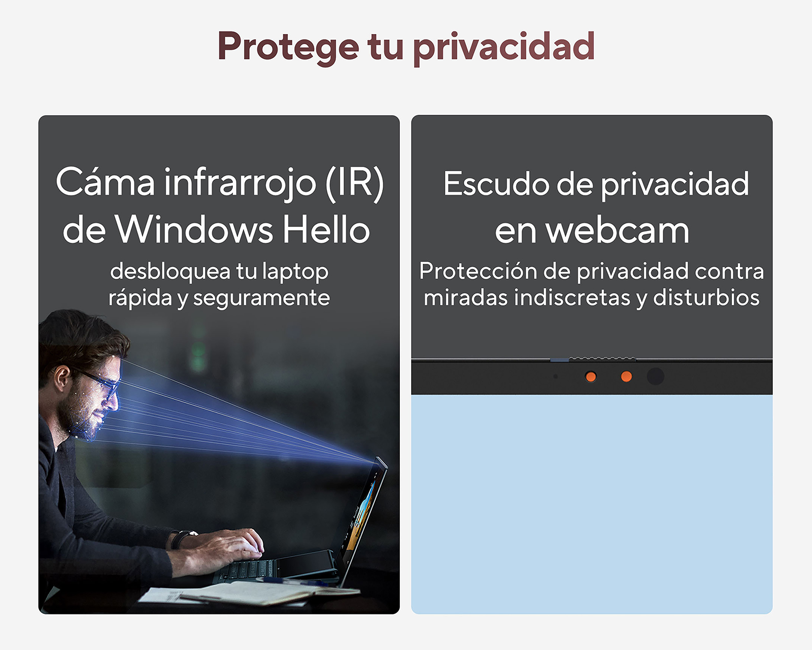Viewport: 812px width, 650px height.
Task: Click the ridged webcam privacy shutter slider
Action: point(602,360)
